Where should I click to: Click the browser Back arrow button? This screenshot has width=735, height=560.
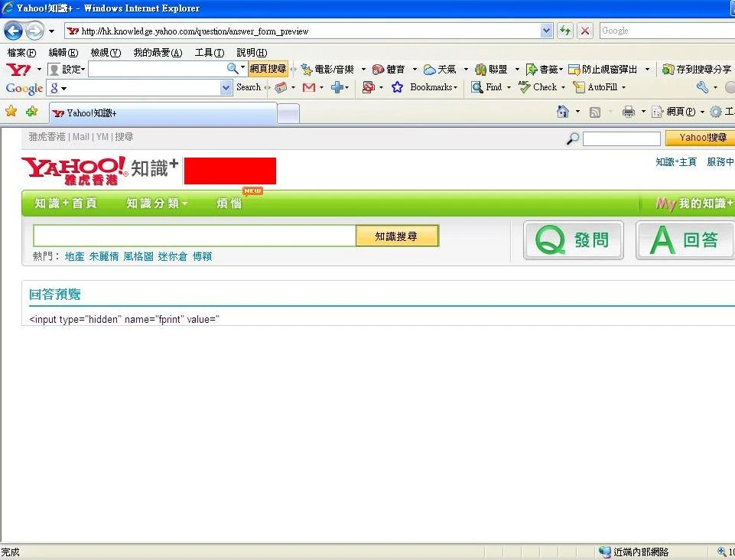(13, 31)
